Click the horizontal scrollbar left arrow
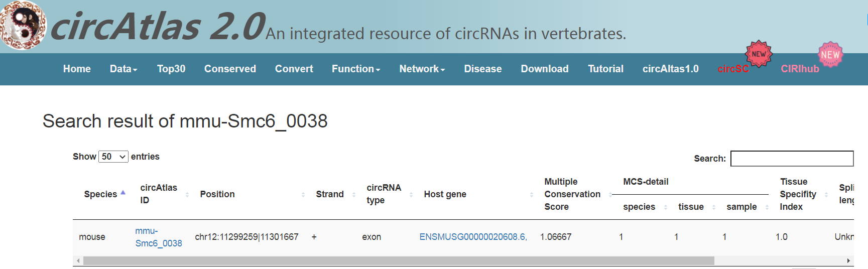The width and height of the screenshot is (868, 269). pyautogui.click(x=78, y=261)
